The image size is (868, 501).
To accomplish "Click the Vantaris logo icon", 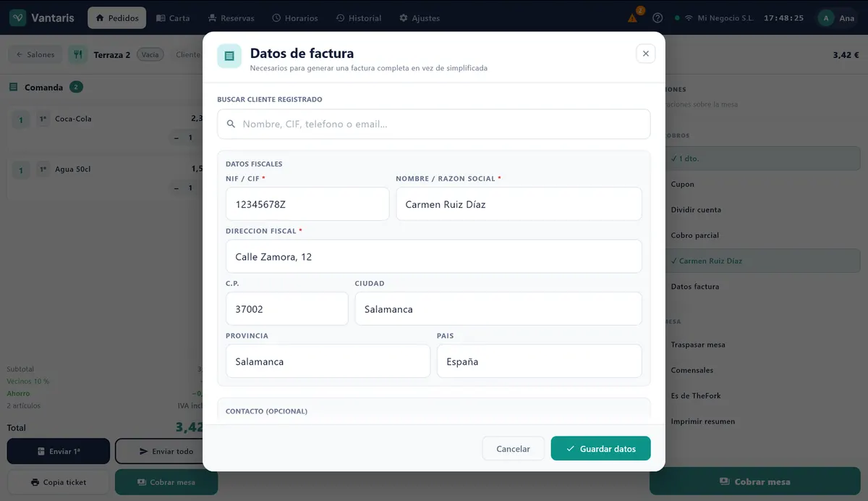I will click(18, 17).
